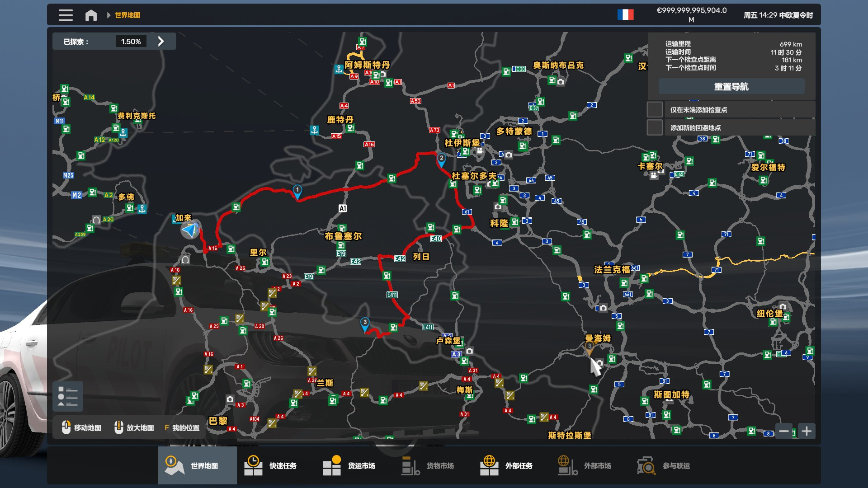Open the 外部任务 tab
This screenshot has height=488, width=868.
click(x=506, y=465)
